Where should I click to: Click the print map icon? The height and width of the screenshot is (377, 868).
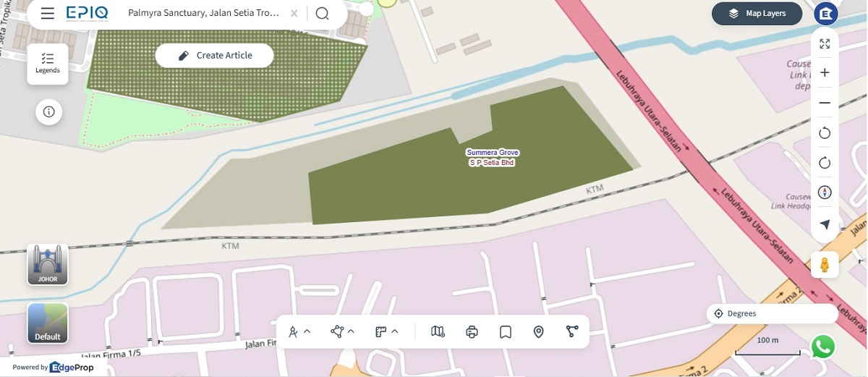coord(472,331)
